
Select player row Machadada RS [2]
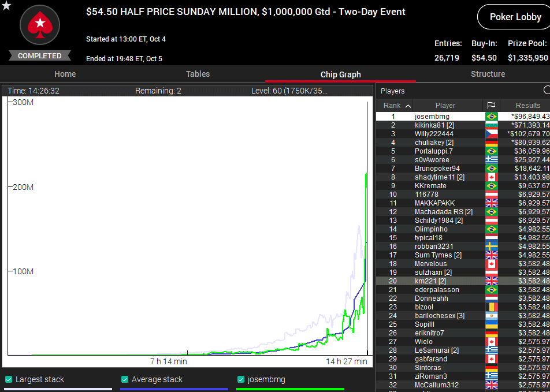[x=463, y=212]
